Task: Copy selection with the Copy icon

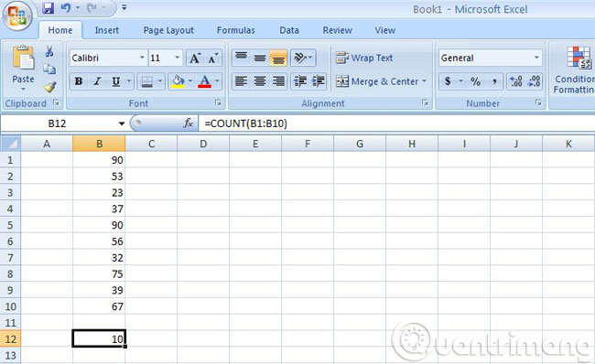Action: (49, 69)
